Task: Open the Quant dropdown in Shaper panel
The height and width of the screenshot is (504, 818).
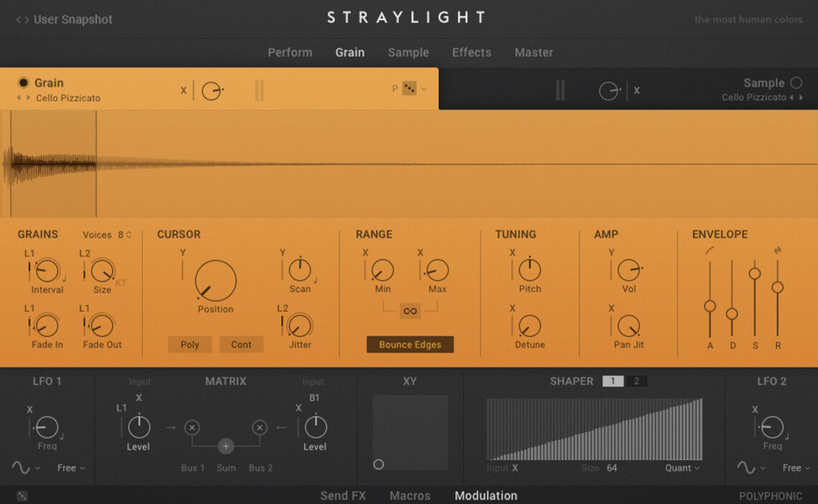Action: coord(680,467)
